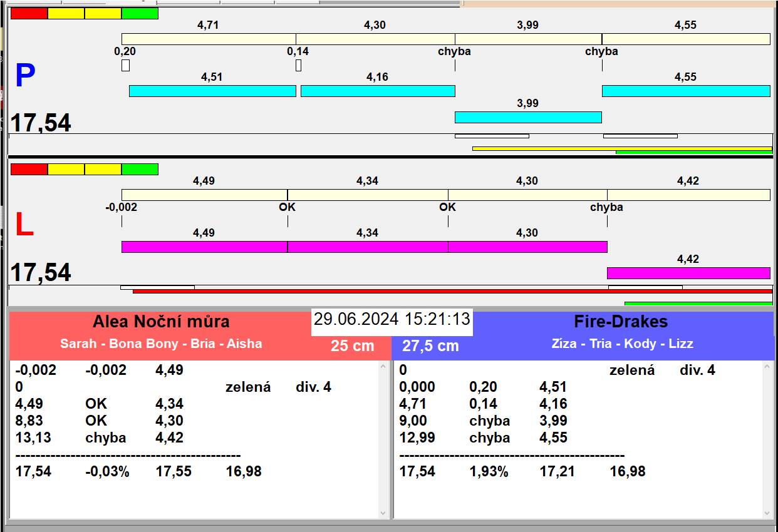Click the blue P lane letter
Viewport: 778px width, 532px height.
coord(25,76)
